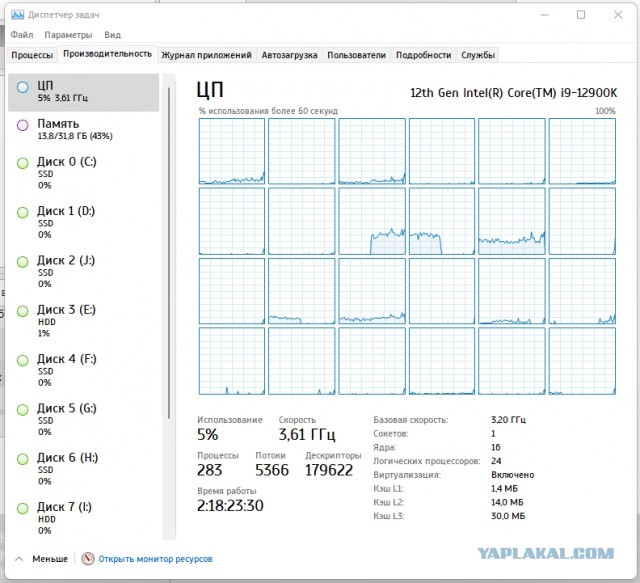
Task: Click the Логических процессоров 24 value
Action: pos(496,461)
